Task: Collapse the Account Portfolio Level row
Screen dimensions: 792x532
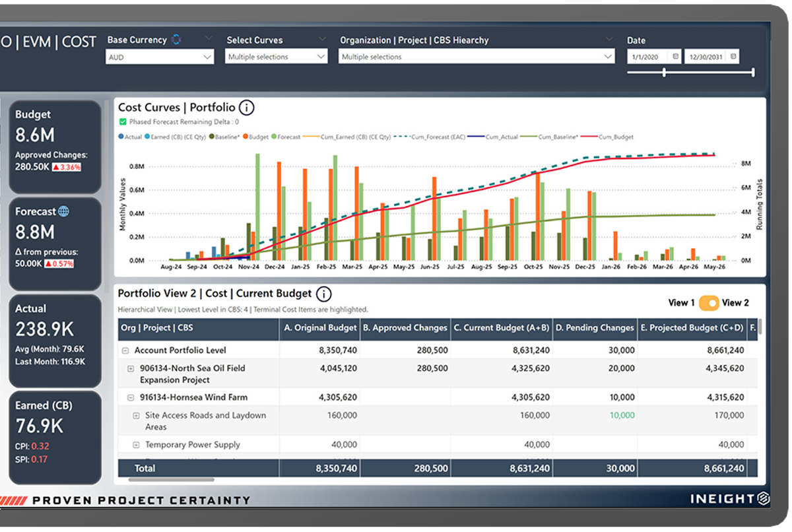Action: tap(125, 350)
